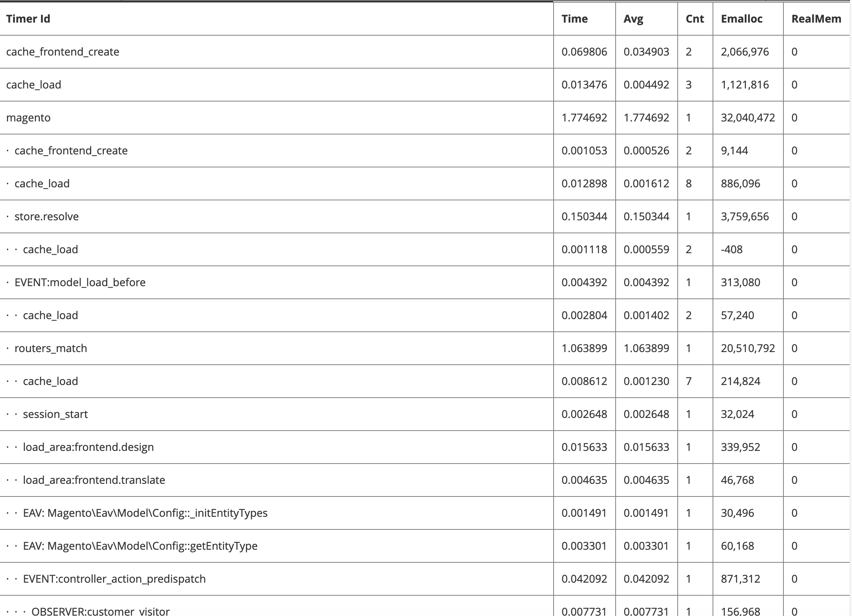Click Avg value 0.034903
Viewport: 852px width, 616px height.
click(x=646, y=52)
